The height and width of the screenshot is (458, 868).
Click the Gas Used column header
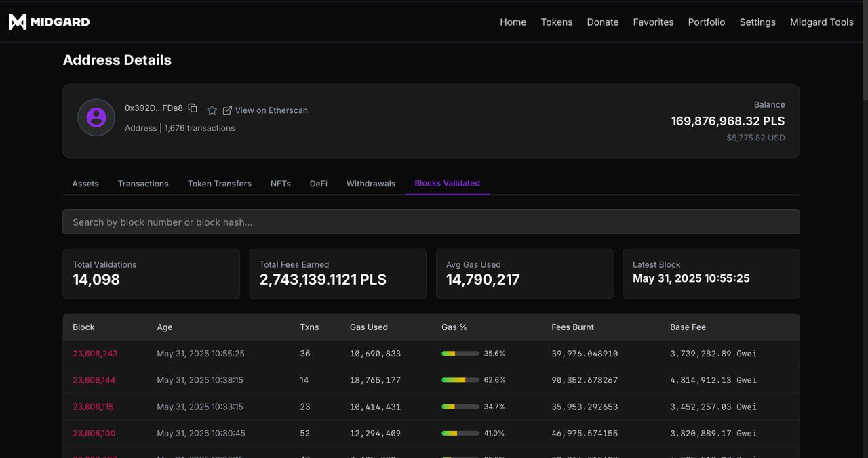tap(369, 327)
